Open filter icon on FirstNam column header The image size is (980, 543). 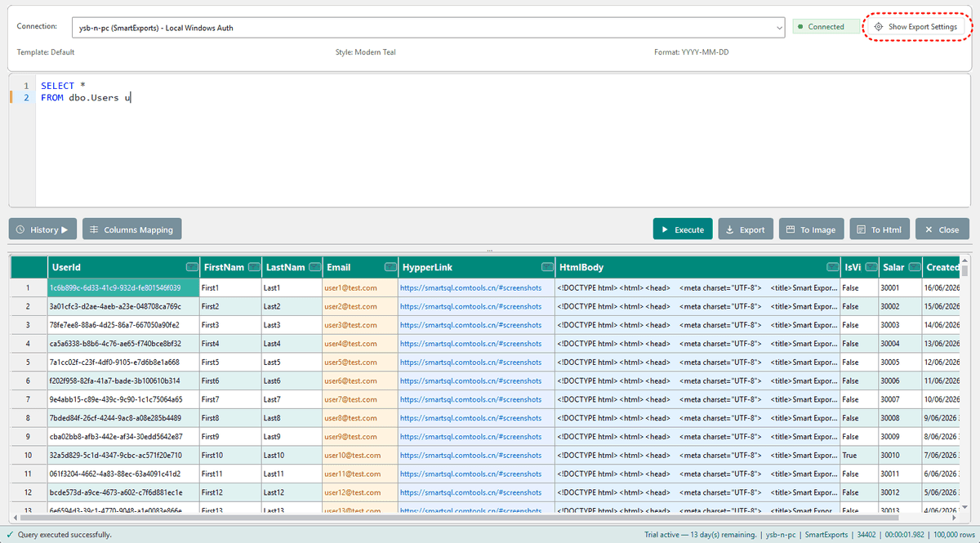pos(253,267)
